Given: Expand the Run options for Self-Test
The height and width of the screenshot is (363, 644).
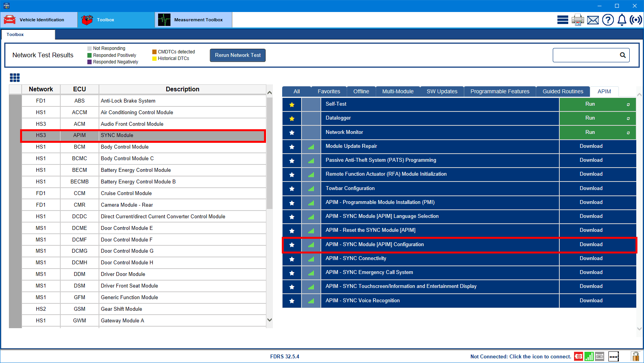Looking at the screenshot, I should (628, 104).
